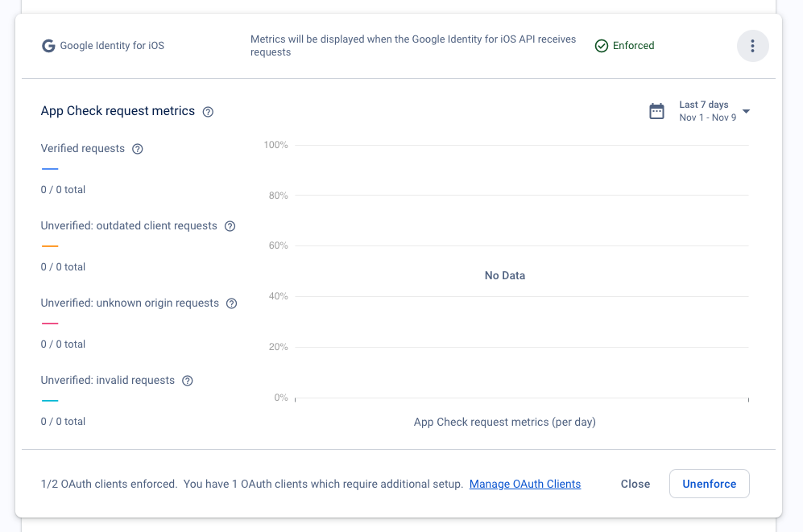Open the three-dot overflow menu
The width and height of the screenshot is (803, 532).
(x=752, y=46)
